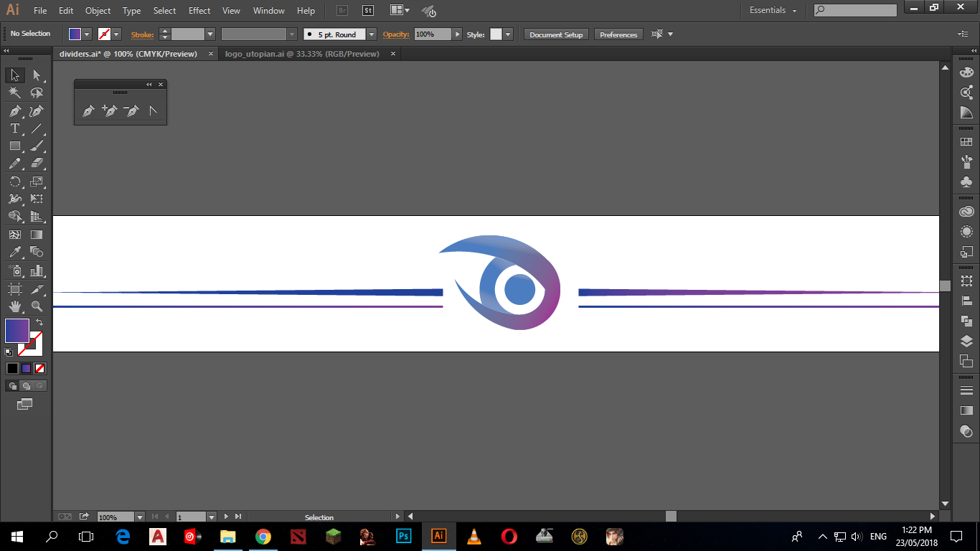This screenshot has width=980, height=551.
Task: Select the Gradient tool in the toolbox
Action: (x=37, y=235)
